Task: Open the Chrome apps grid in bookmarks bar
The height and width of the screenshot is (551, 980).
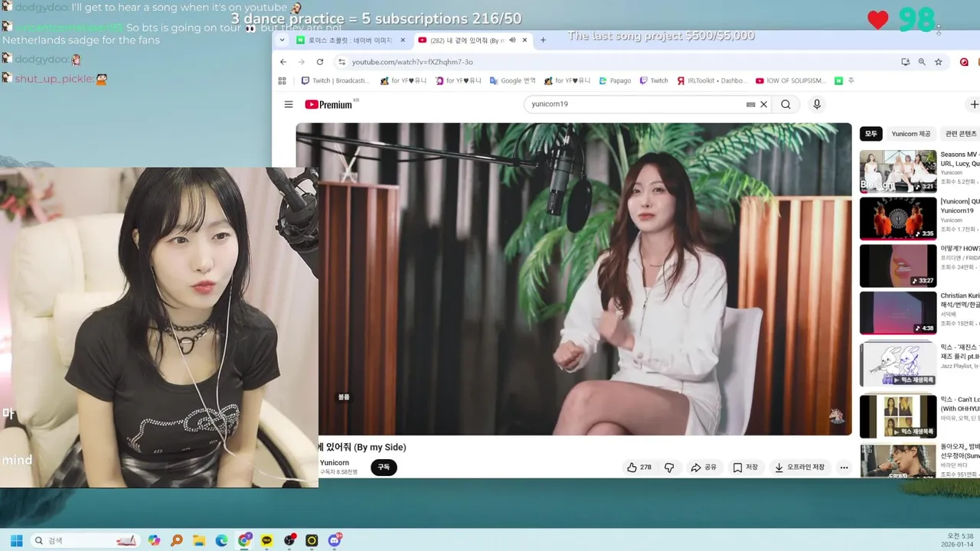Action: 283,80
